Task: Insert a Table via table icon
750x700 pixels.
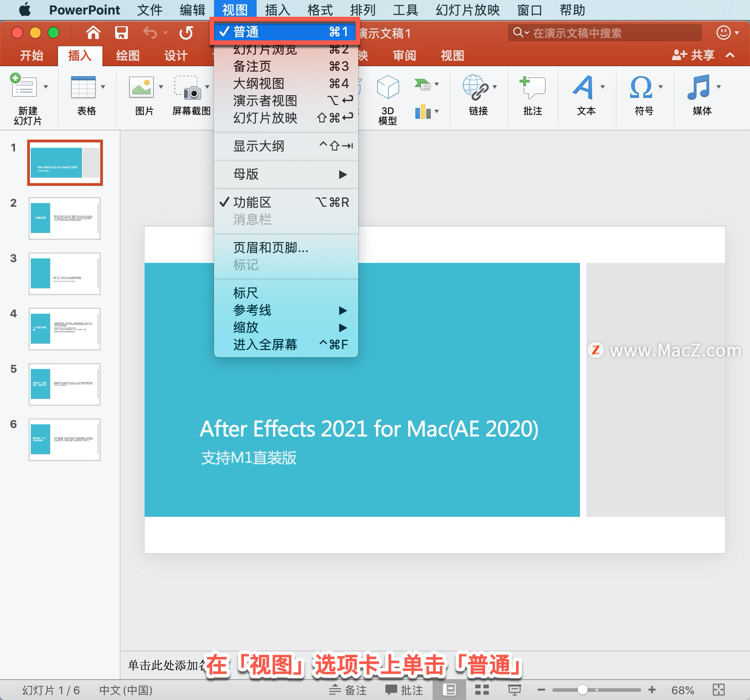Action: [x=83, y=87]
